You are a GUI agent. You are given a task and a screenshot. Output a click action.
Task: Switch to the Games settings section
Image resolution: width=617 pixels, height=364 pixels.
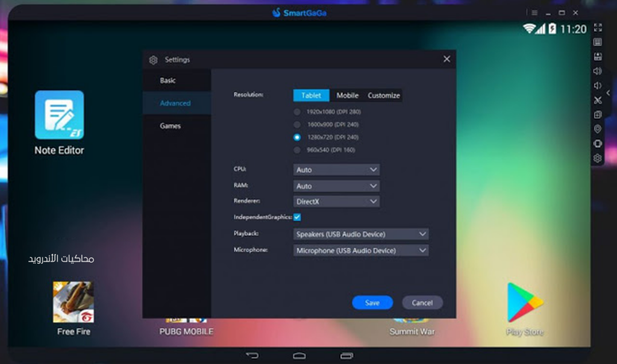tap(177, 126)
